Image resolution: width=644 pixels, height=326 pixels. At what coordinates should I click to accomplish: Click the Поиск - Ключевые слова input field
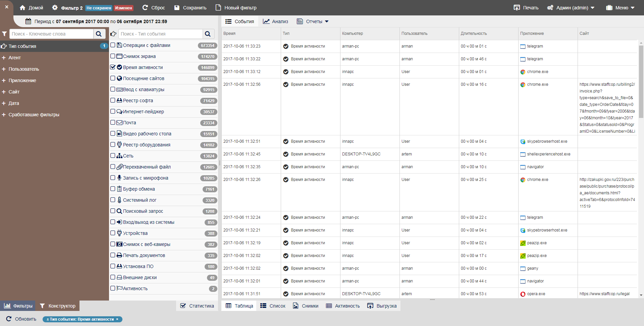pos(51,34)
